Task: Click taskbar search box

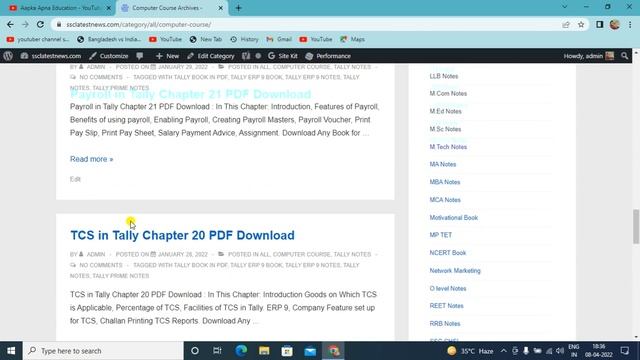Action: click(103, 351)
